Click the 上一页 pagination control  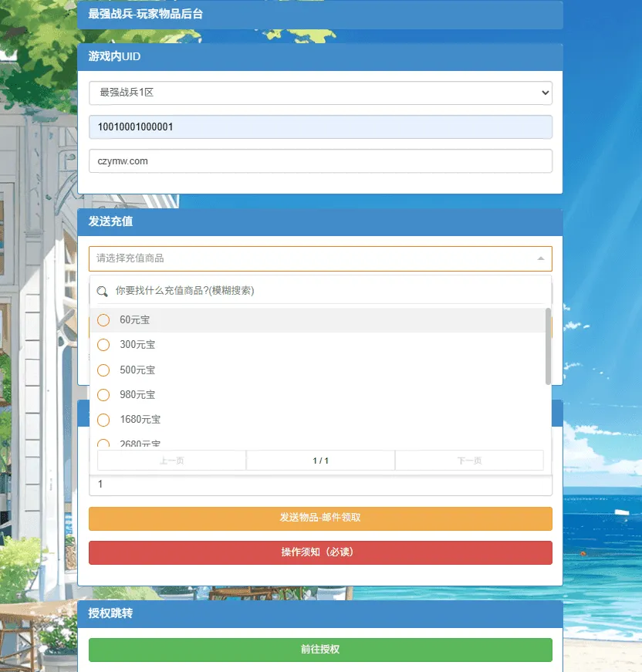point(171,460)
